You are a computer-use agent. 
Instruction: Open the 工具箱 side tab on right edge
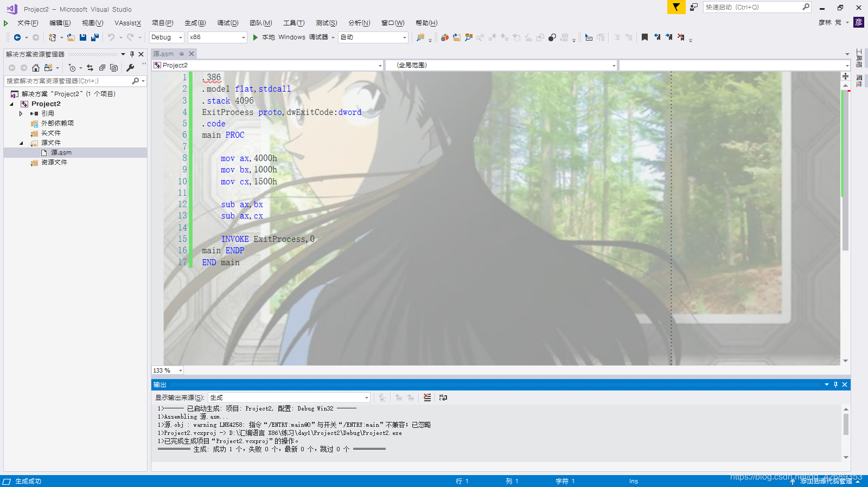click(x=859, y=59)
